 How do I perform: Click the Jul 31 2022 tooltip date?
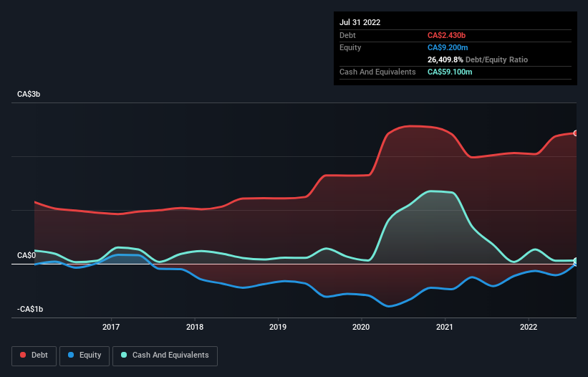360,22
